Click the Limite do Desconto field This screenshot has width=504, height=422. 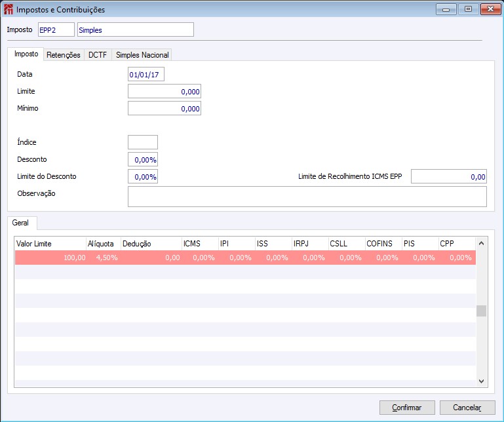[x=143, y=176]
